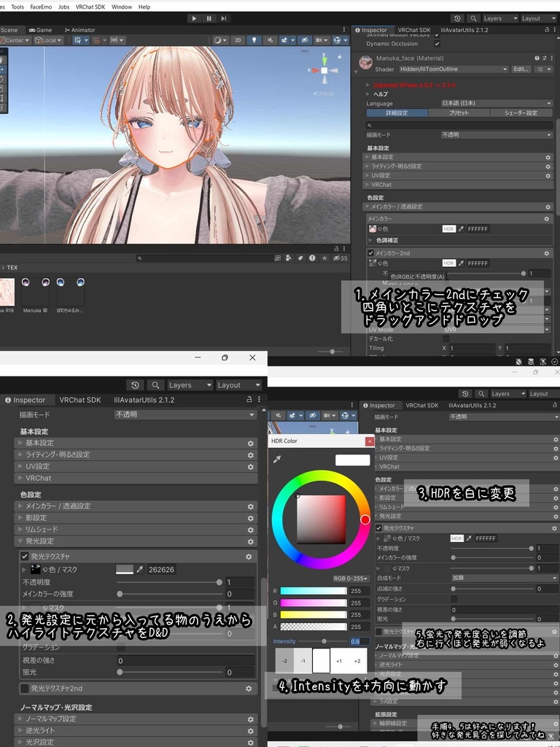Open settings gear for メインカラー2nd
This screenshot has width=560, height=747.
click(547, 253)
